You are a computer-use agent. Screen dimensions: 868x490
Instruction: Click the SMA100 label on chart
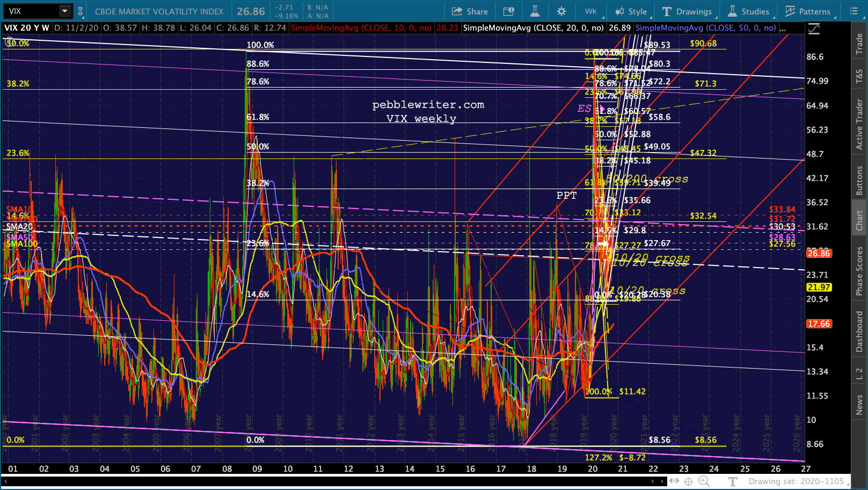pyautogui.click(x=22, y=244)
